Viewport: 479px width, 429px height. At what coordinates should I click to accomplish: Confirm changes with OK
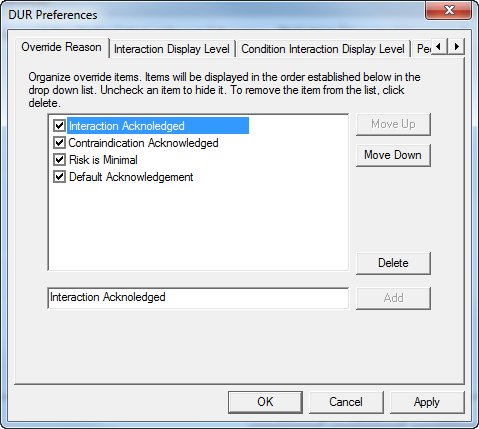[x=265, y=402]
